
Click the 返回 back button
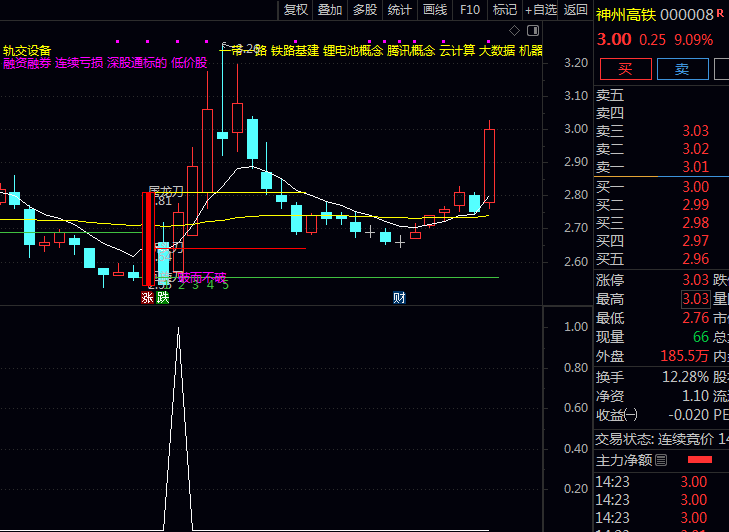[576, 10]
